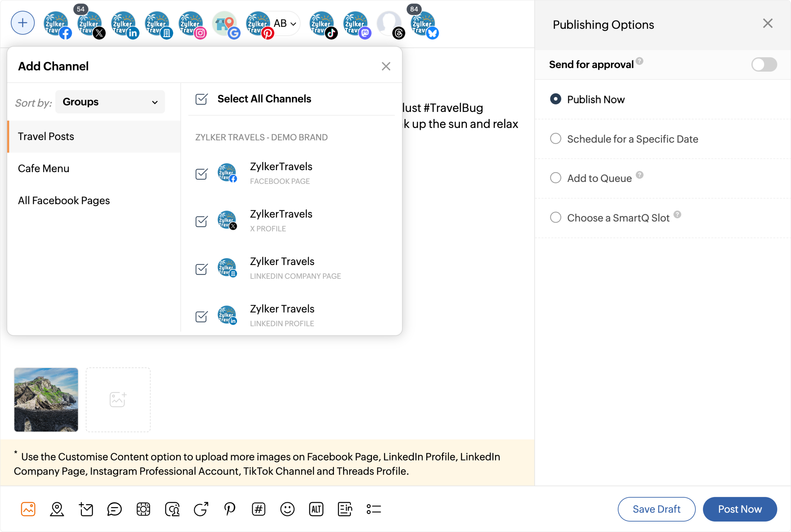The image size is (791, 532).
Task: Uncheck ZylkerTravels X Profile checkbox
Action: click(201, 221)
